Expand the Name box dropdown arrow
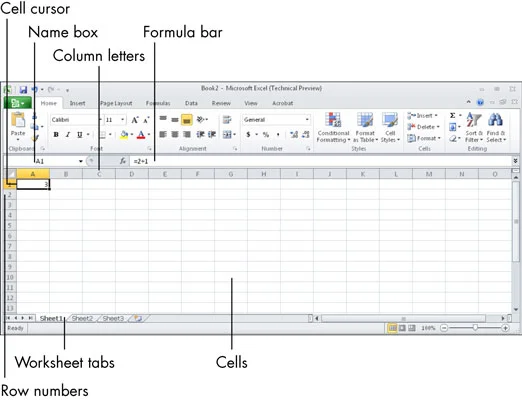The image size is (522, 400). click(x=81, y=161)
